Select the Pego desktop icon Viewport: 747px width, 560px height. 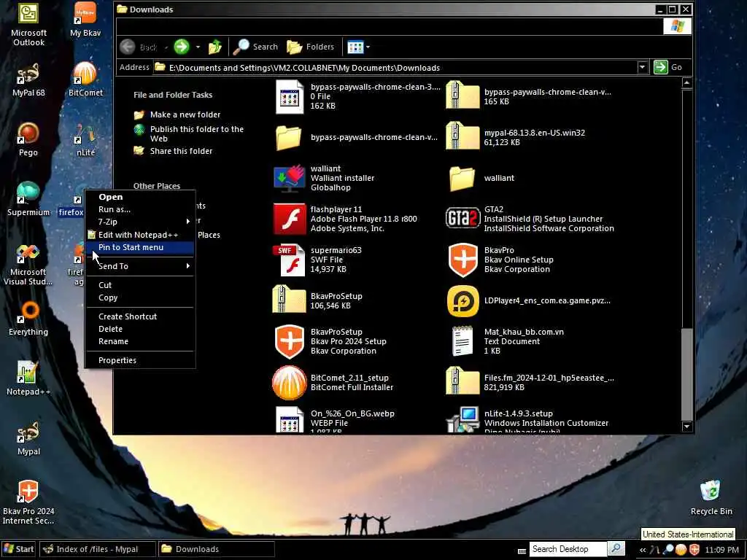(x=28, y=139)
